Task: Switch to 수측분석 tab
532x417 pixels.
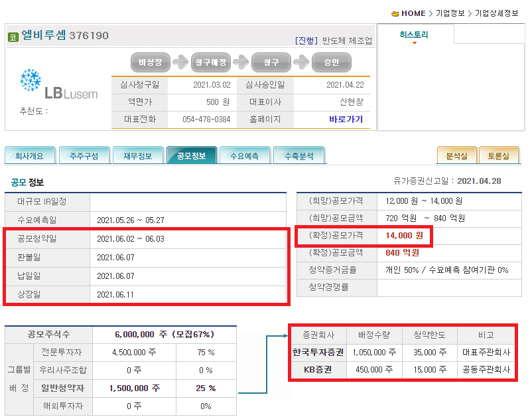Action: pyautogui.click(x=299, y=156)
